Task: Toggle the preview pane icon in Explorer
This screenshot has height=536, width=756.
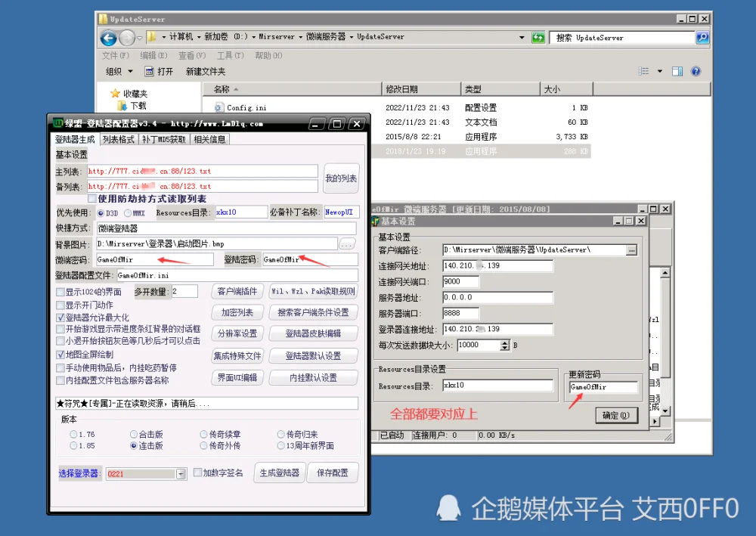Action: tap(677, 71)
